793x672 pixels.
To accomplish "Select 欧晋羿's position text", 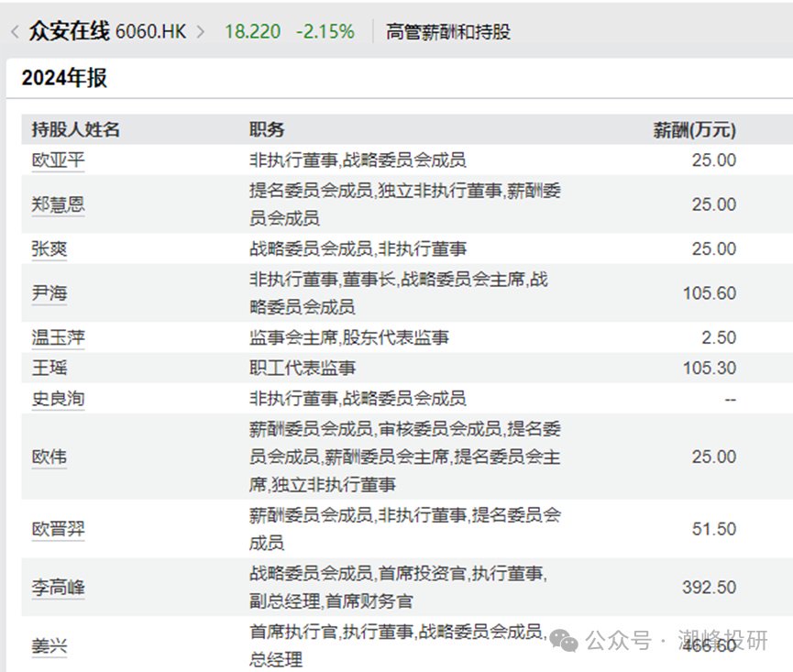I will (404, 529).
